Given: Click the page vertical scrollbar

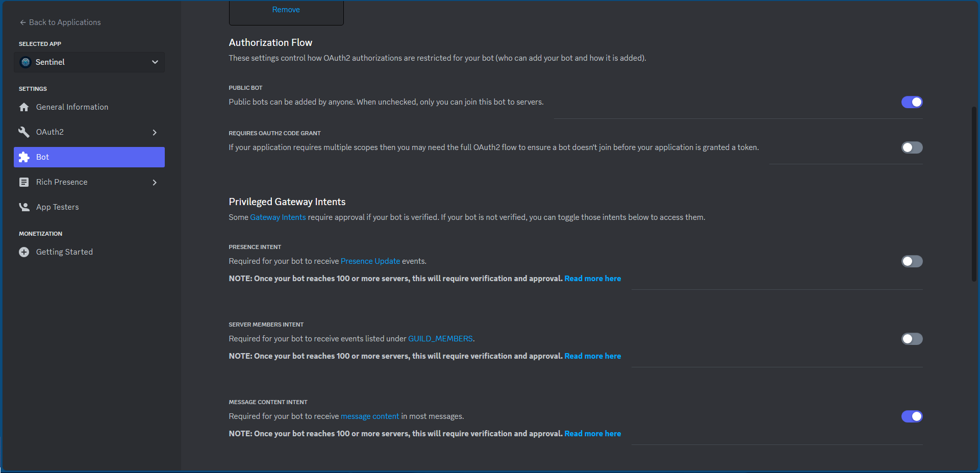Looking at the screenshot, I should 974,194.
